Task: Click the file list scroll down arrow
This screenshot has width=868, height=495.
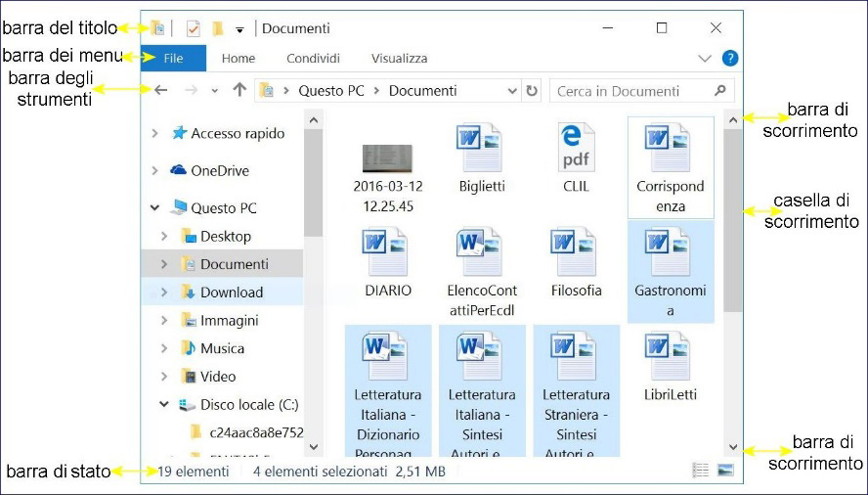Action: [x=732, y=447]
